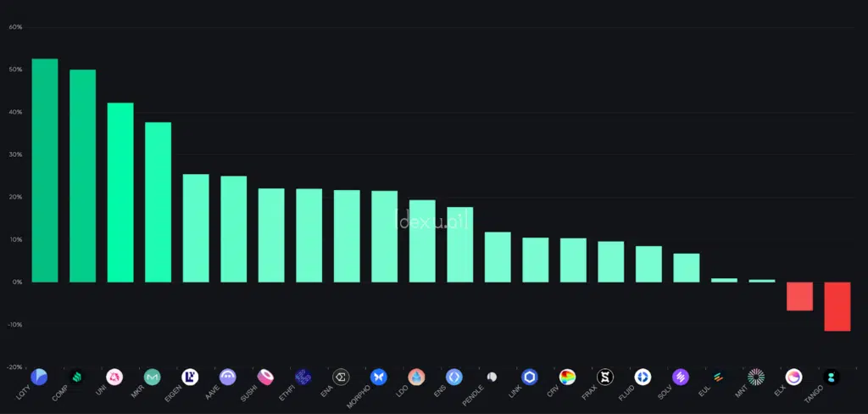Select the CRV rainbow icon
Screen dimensions: 868x414
(x=568, y=377)
